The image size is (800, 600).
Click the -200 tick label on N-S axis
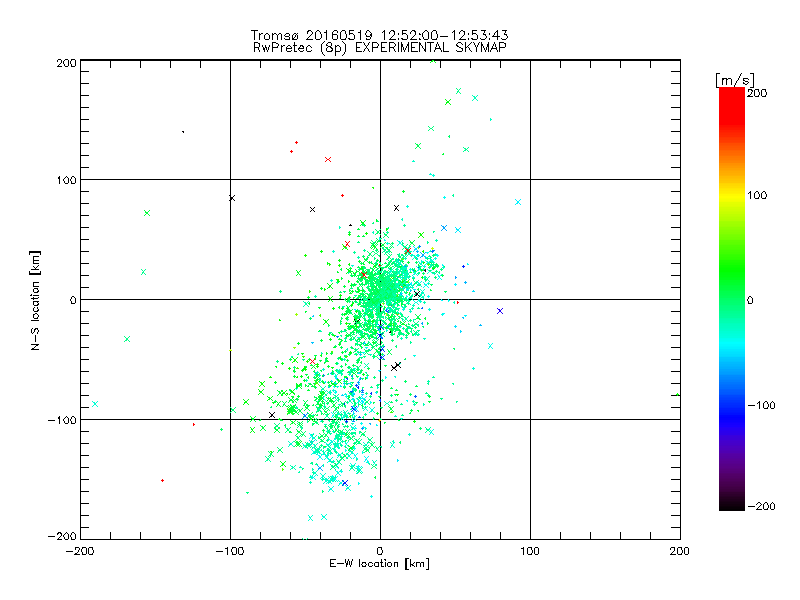coord(62,536)
